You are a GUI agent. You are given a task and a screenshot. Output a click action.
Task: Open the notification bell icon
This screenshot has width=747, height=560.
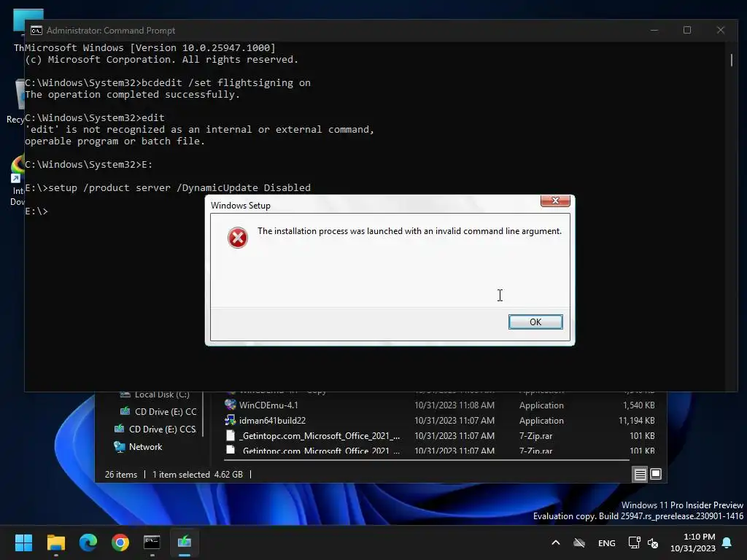pos(727,542)
